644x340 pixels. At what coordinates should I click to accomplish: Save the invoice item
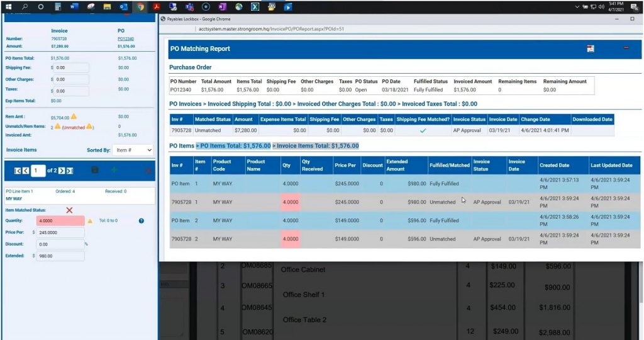pyautogui.click(x=95, y=170)
